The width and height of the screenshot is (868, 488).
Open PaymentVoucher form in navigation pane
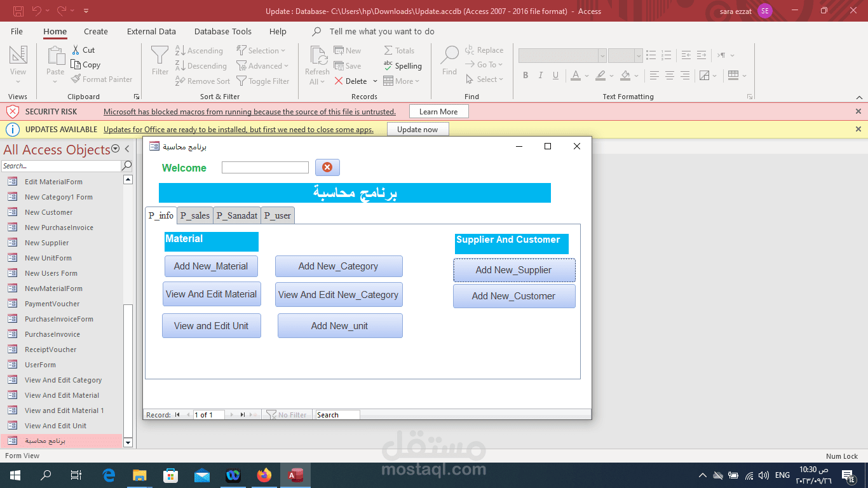(52, 304)
